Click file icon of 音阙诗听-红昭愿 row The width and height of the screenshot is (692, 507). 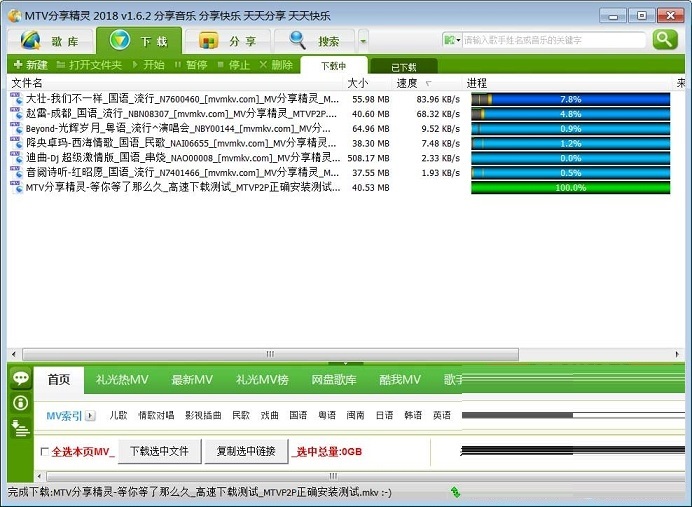coord(16,173)
